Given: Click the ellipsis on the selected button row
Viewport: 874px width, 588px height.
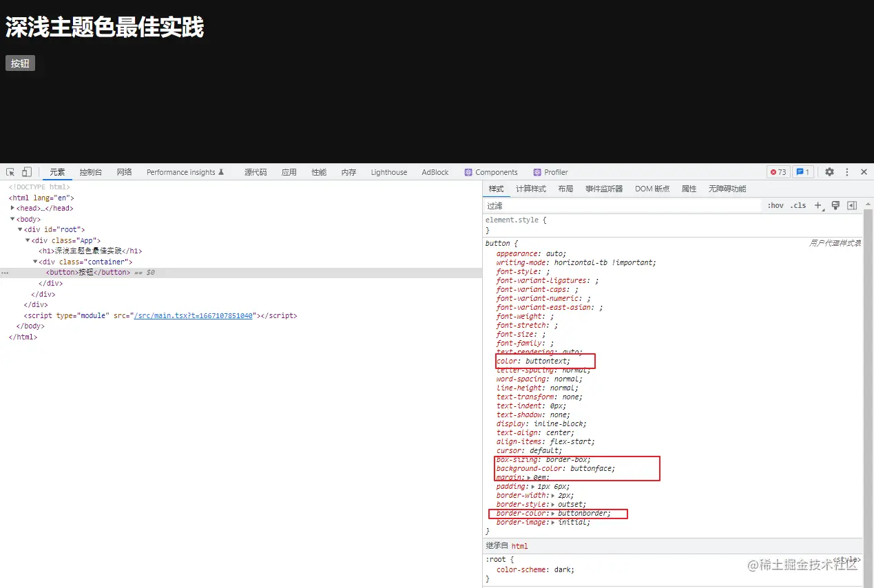Looking at the screenshot, I should point(5,273).
